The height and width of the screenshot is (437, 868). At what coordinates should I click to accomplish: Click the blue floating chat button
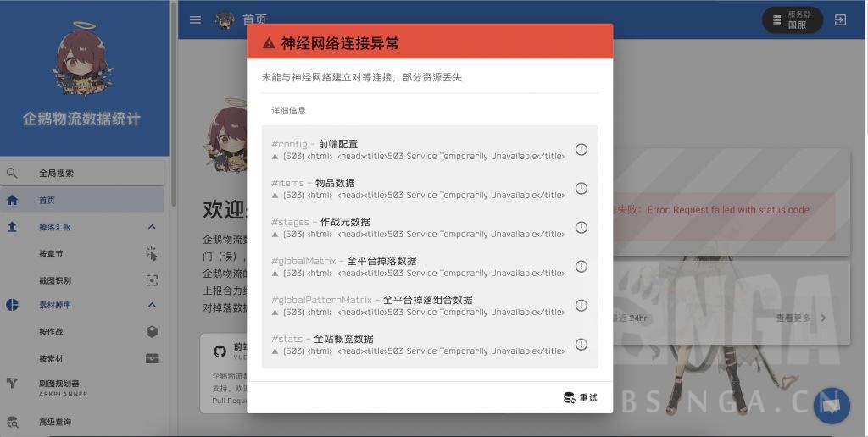pyautogui.click(x=832, y=406)
